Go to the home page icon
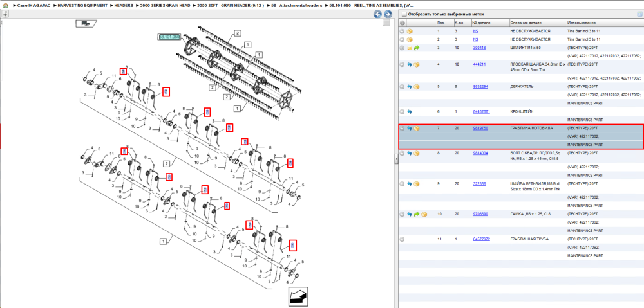 (5, 6)
